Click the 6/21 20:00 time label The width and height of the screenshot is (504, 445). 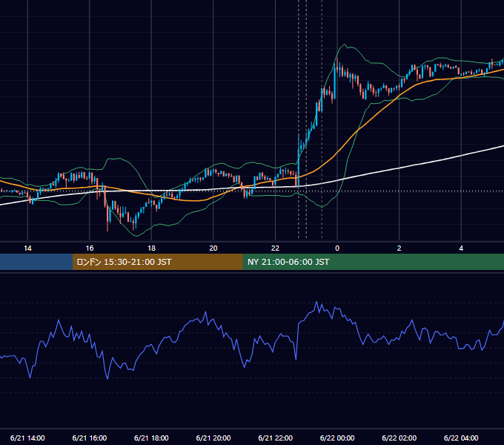click(213, 438)
